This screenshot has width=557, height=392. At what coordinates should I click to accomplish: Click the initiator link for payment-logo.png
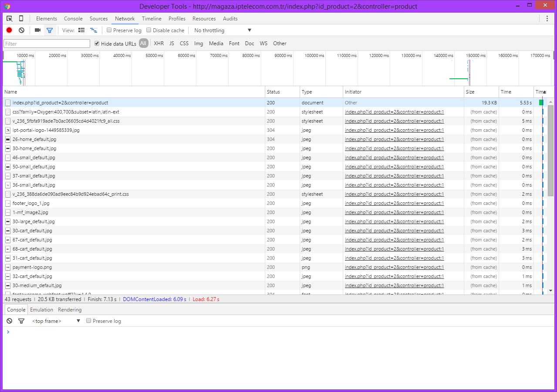click(394, 268)
